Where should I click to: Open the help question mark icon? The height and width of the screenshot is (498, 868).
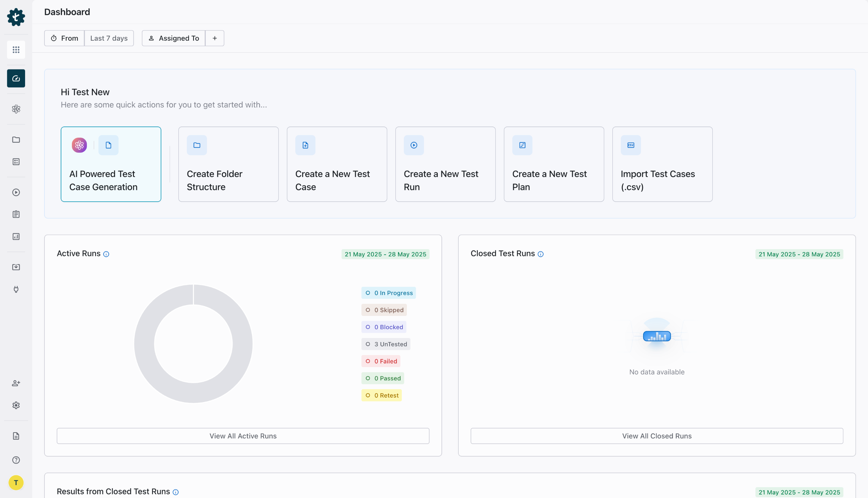(16, 460)
